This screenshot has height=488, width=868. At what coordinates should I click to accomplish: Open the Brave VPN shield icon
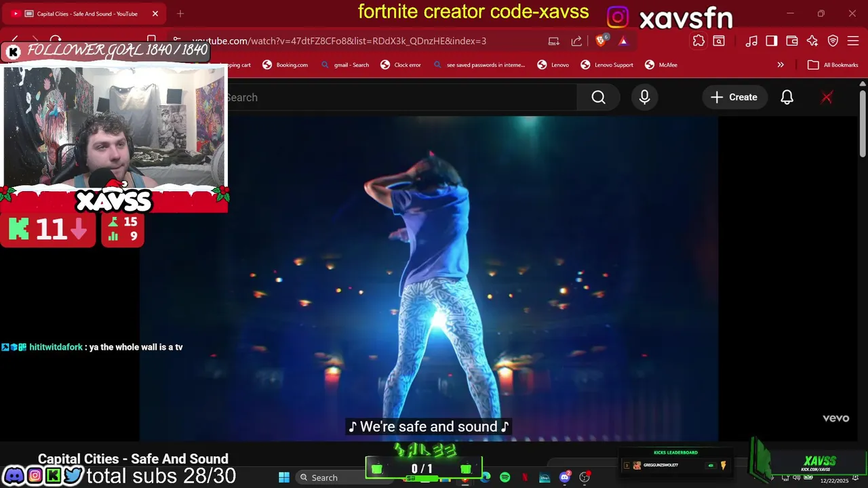tap(833, 41)
